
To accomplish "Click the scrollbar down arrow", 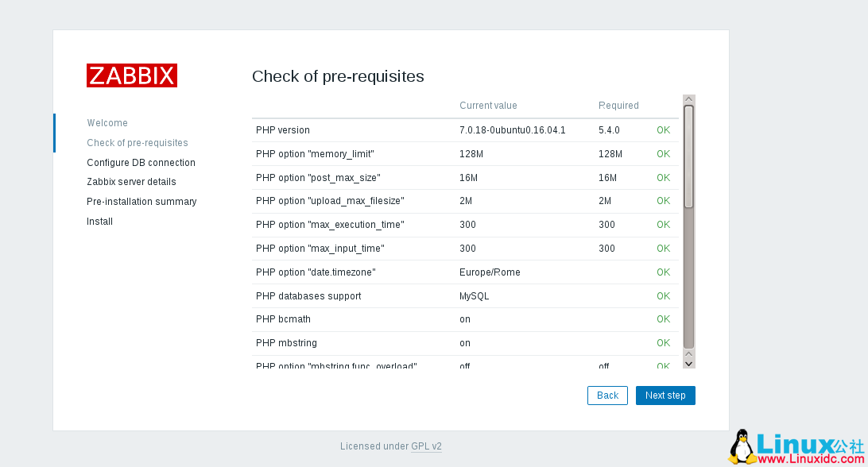I will coord(689,363).
